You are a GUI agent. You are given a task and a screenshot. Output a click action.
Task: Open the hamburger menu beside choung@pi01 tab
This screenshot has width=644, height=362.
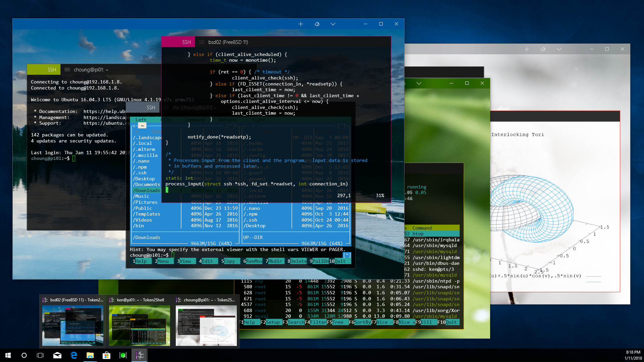pos(67,70)
